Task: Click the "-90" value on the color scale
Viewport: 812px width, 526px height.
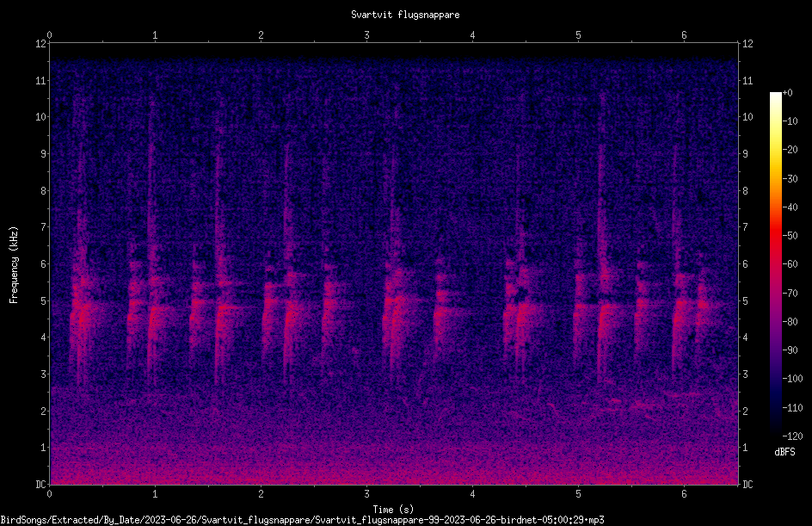Action: click(x=790, y=350)
